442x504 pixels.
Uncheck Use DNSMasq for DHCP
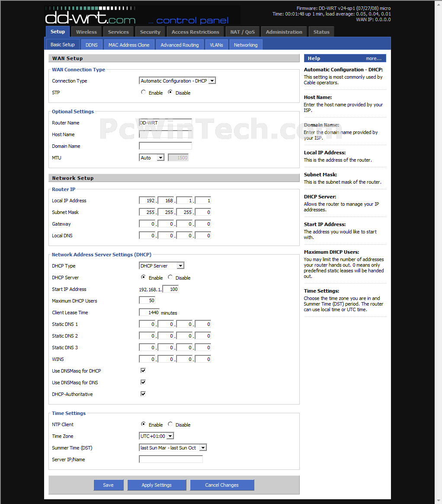[x=143, y=370]
